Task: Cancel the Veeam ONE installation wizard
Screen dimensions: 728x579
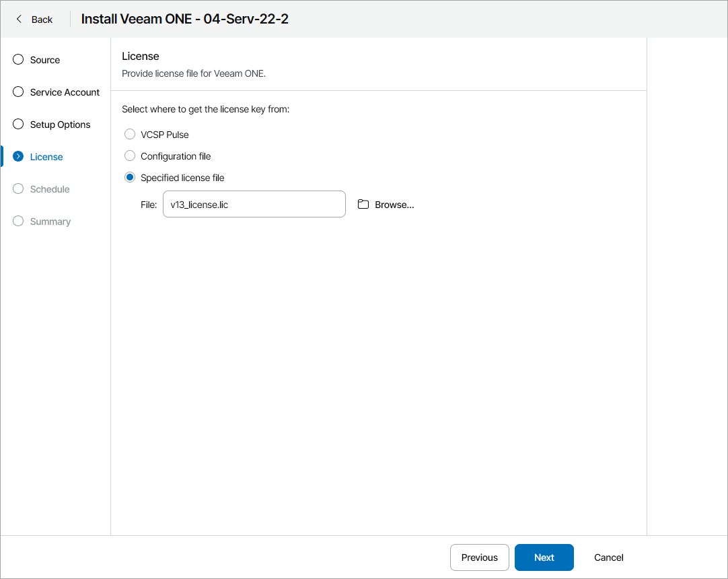Action: [608, 557]
